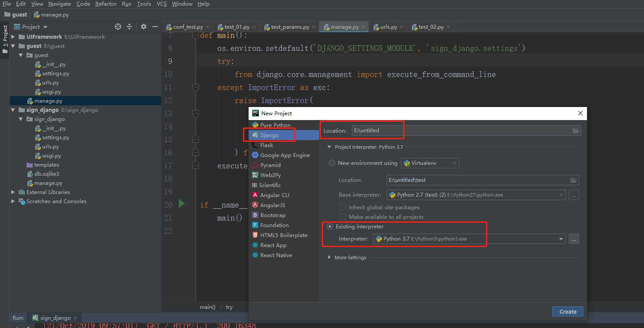
Task: Click the ellipsis button beside existing Interpreter
Action: point(574,239)
